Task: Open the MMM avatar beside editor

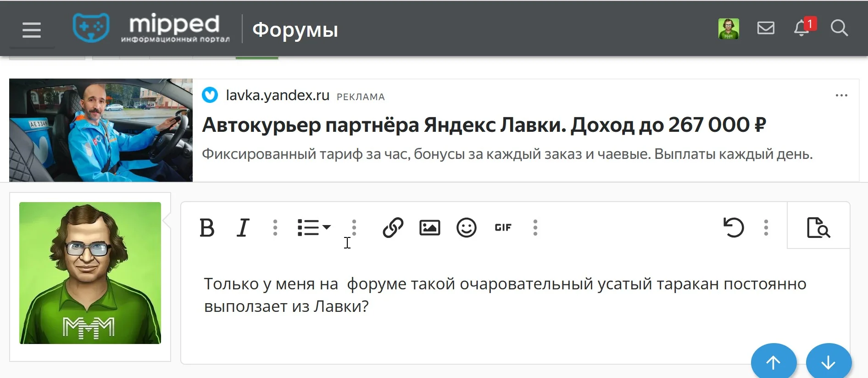Action: point(90,273)
